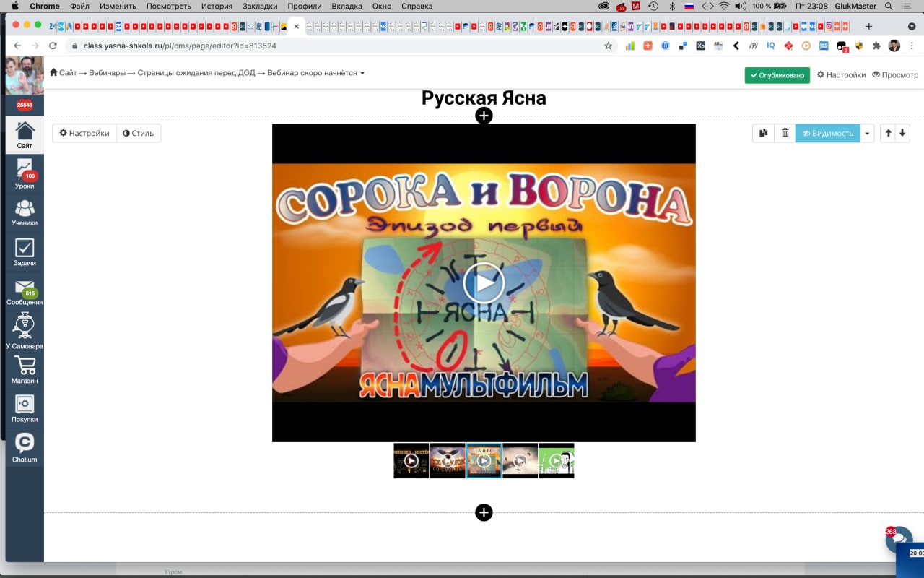Play the Сорока и Ворона video
The image size is (924, 578).
click(x=484, y=282)
